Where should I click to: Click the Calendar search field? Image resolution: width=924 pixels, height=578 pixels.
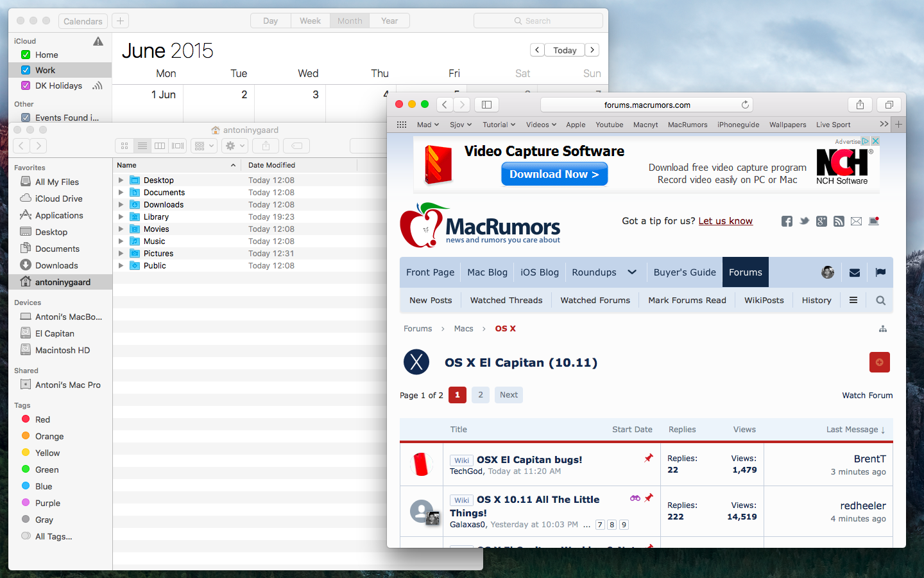(x=538, y=21)
